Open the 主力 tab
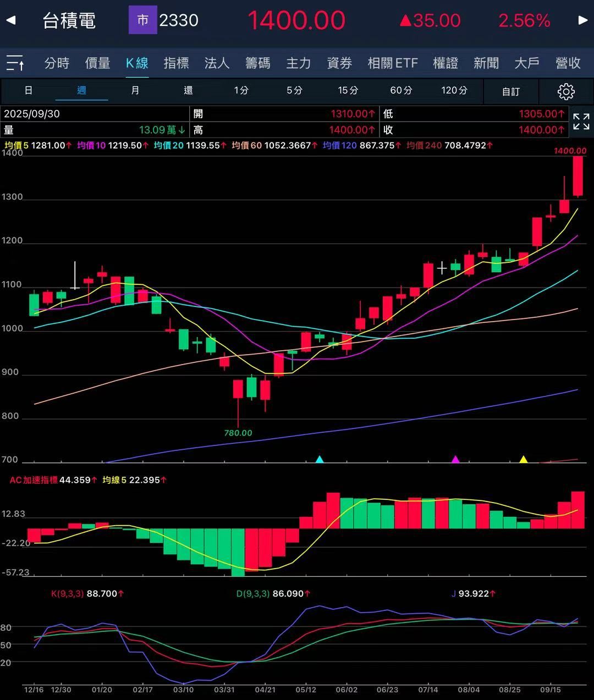This screenshot has width=594, height=700. 299,63
